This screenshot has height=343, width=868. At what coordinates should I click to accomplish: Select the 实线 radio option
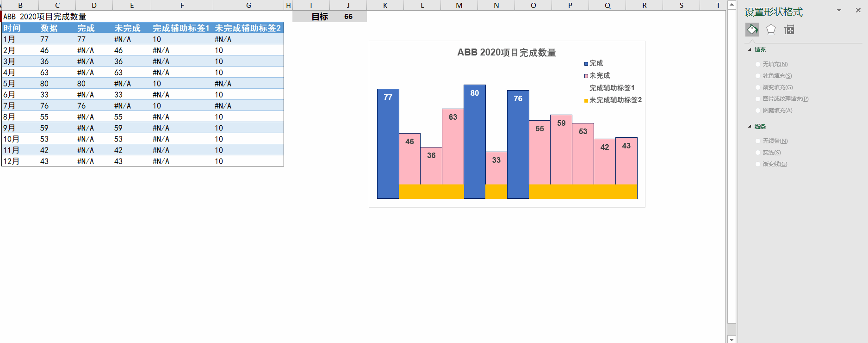(x=758, y=153)
